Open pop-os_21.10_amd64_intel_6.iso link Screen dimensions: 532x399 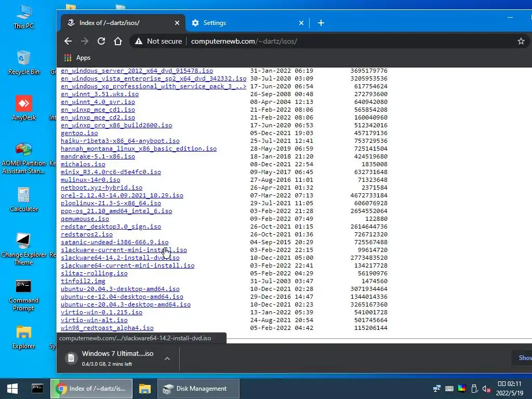[116, 211]
